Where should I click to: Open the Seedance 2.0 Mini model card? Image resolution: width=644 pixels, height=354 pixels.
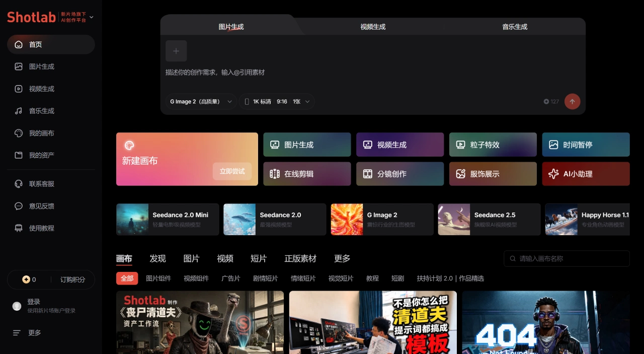tap(168, 220)
